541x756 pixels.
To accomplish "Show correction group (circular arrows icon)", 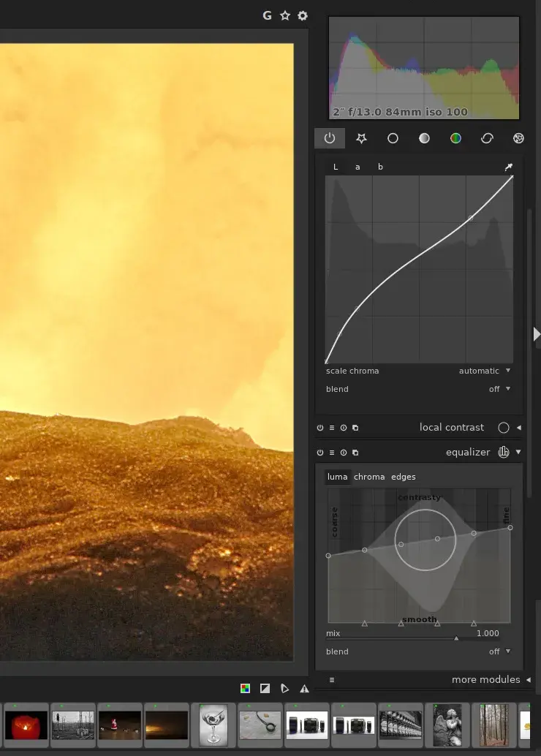I will (x=487, y=138).
